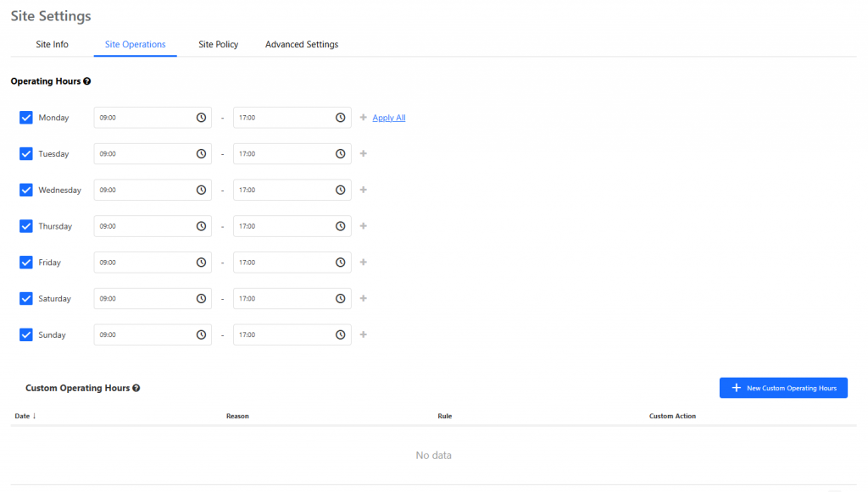Open Wednesday start time clock picker

(x=201, y=191)
